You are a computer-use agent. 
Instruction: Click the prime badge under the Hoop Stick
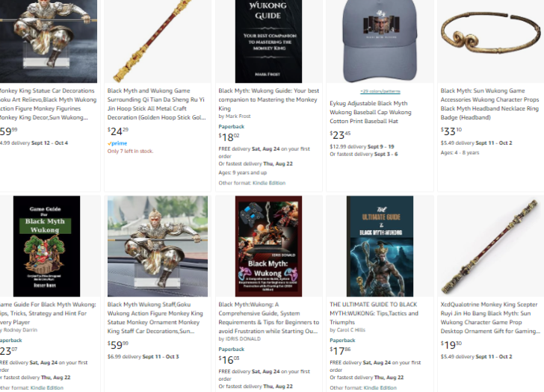point(117,143)
